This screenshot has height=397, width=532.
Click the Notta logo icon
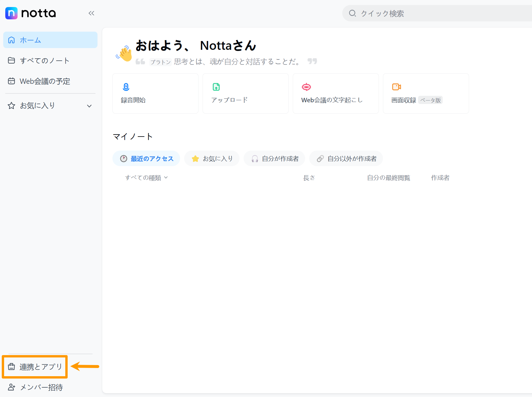11,13
